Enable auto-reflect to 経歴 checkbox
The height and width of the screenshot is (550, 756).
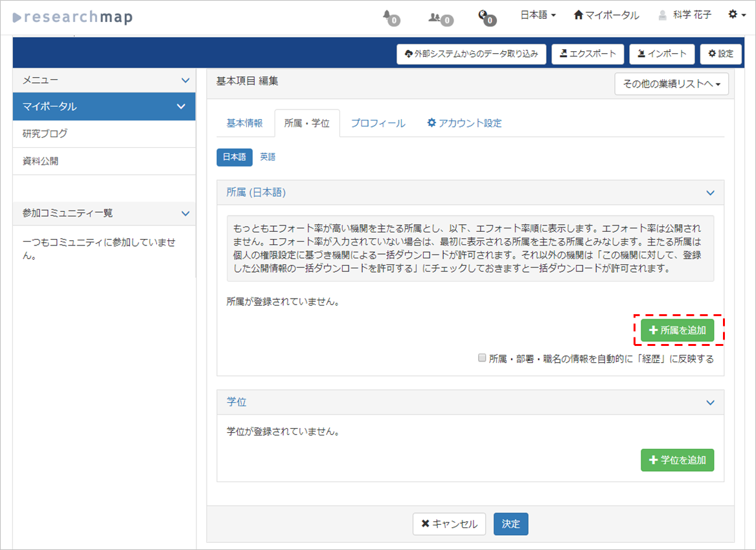(482, 358)
